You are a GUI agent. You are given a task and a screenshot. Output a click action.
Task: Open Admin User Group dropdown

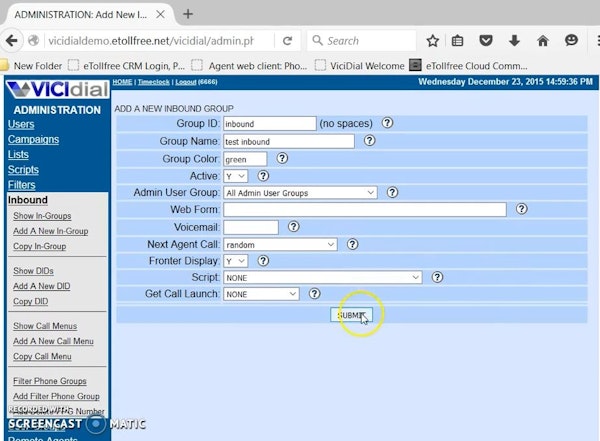click(x=300, y=193)
